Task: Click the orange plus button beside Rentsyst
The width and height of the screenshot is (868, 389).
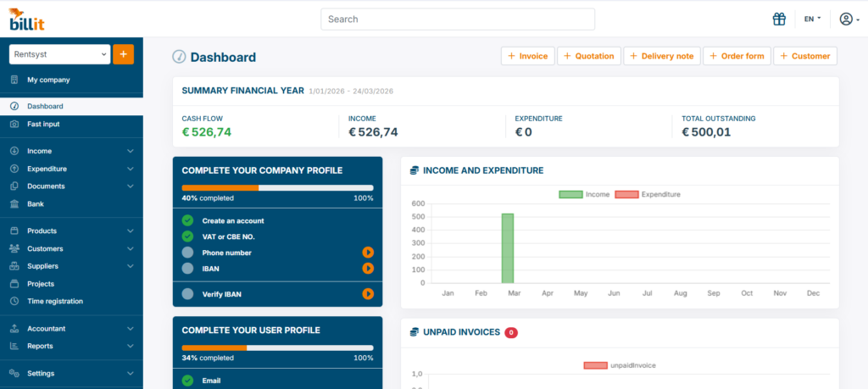Action: (x=123, y=54)
